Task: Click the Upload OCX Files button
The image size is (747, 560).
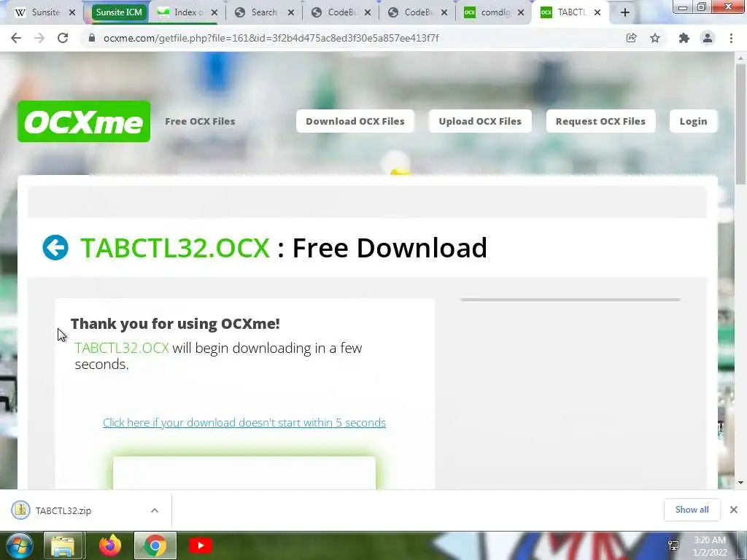Action: [x=480, y=122]
